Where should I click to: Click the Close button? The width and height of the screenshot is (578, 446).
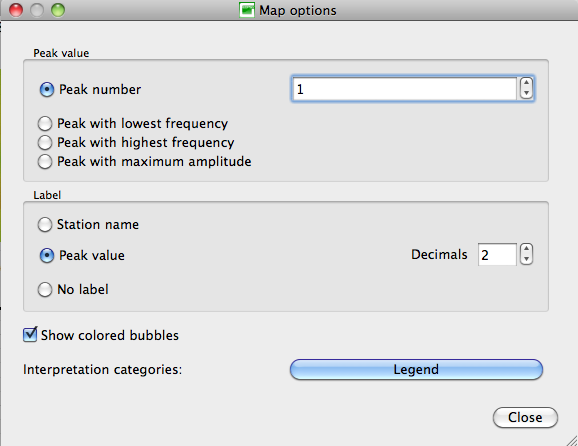click(x=525, y=417)
